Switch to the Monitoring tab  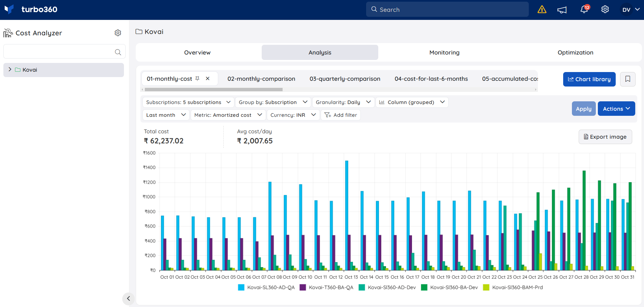pyautogui.click(x=444, y=53)
